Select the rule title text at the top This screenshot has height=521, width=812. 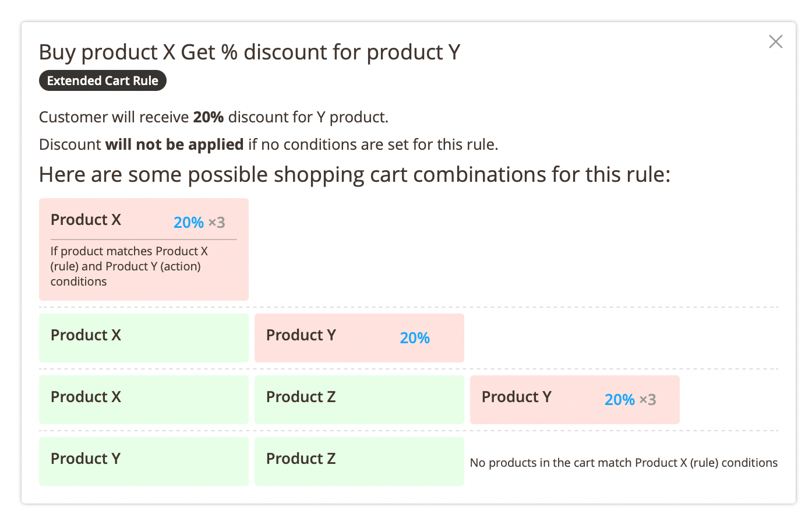coord(249,52)
